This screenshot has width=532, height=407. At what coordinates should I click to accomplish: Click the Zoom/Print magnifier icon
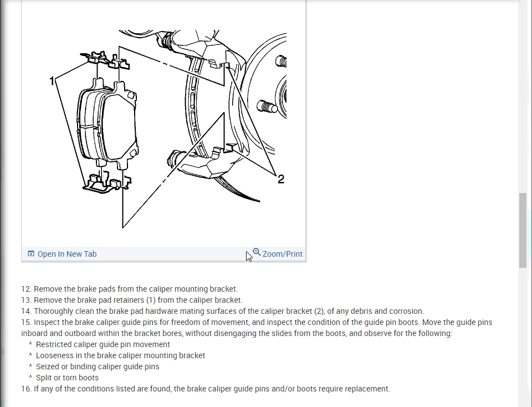(257, 252)
